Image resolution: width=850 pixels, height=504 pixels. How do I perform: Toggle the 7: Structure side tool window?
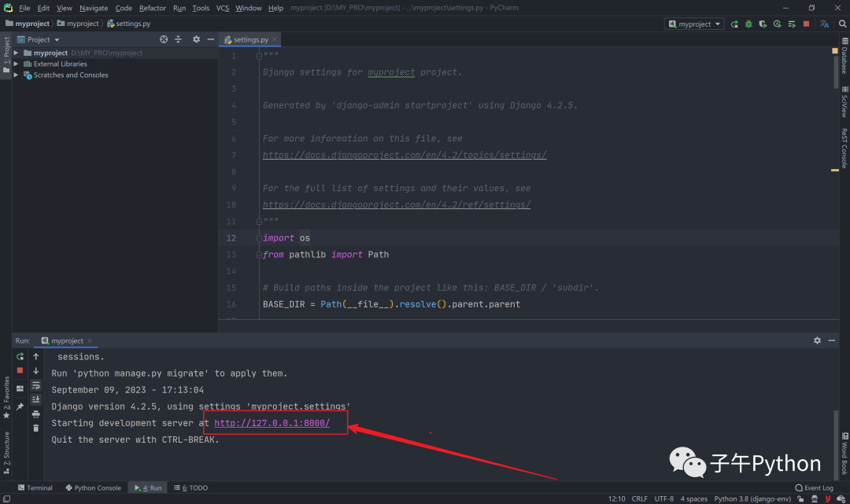pyautogui.click(x=6, y=453)
